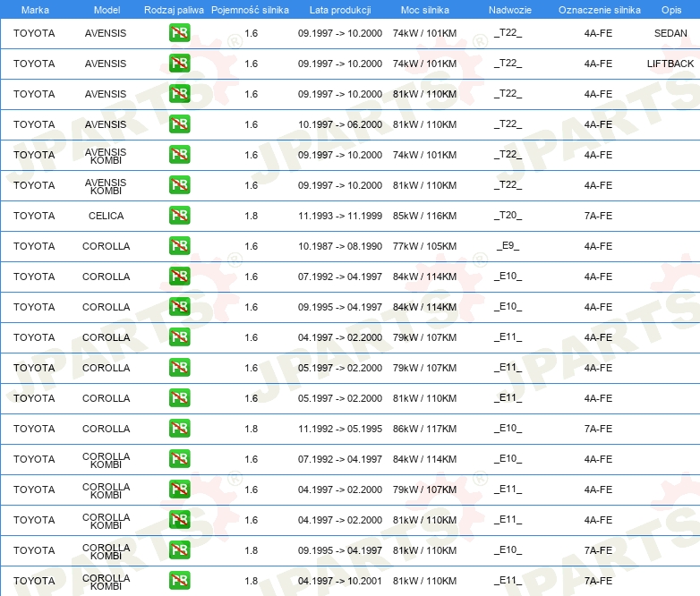The image size is (700, 596).
Task: Click the Oznaczenie silnika column header
Action: tap(599, 10)
